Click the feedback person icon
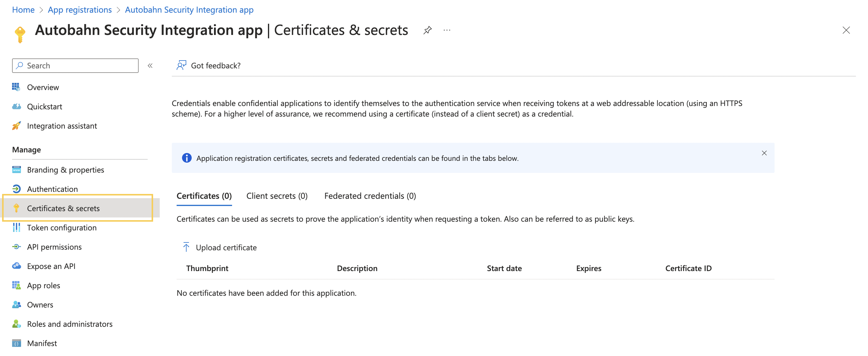 181,65
